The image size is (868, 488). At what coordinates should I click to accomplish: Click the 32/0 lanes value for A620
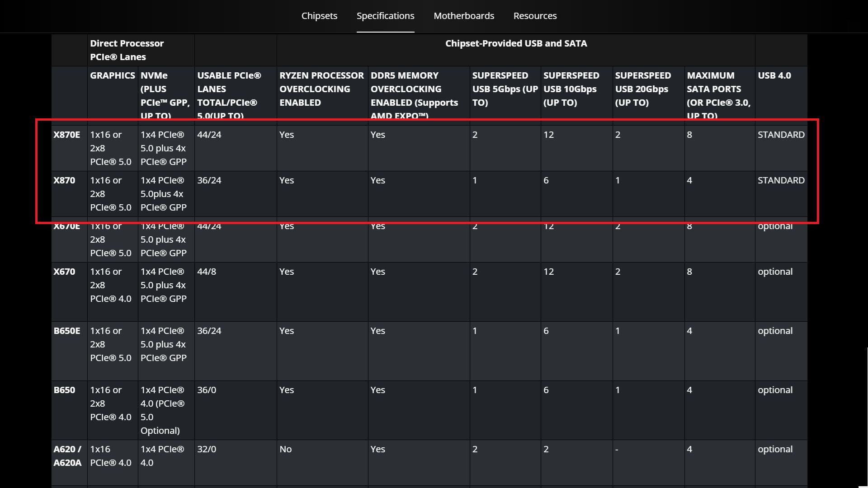coord(206,449)
